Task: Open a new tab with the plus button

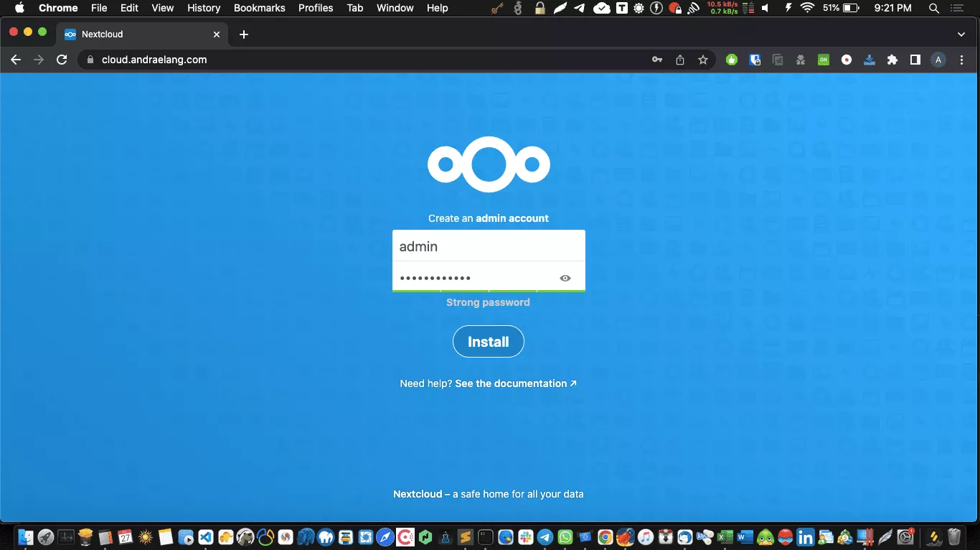Action: tap(244, 34)
